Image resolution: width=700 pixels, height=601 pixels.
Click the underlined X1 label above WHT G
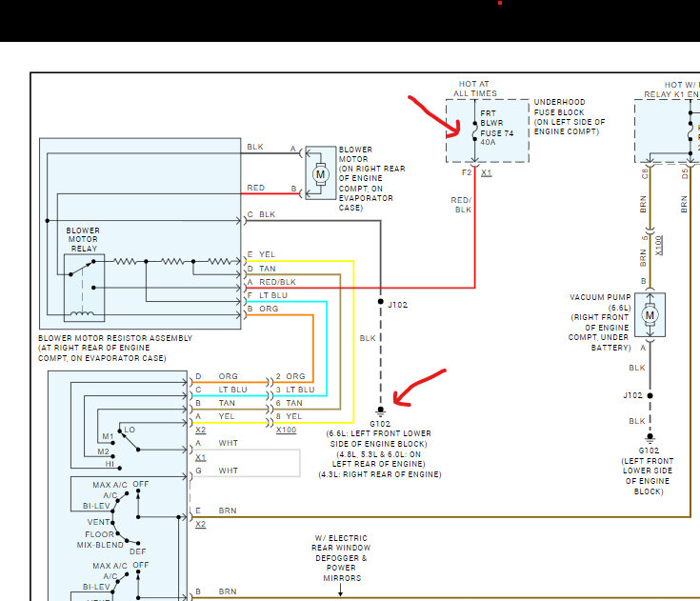coord(200,456)
